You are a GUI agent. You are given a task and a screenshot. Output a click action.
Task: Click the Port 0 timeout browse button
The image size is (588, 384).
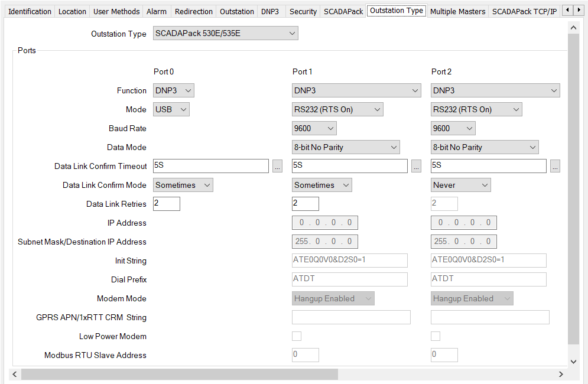pos(277,165)
